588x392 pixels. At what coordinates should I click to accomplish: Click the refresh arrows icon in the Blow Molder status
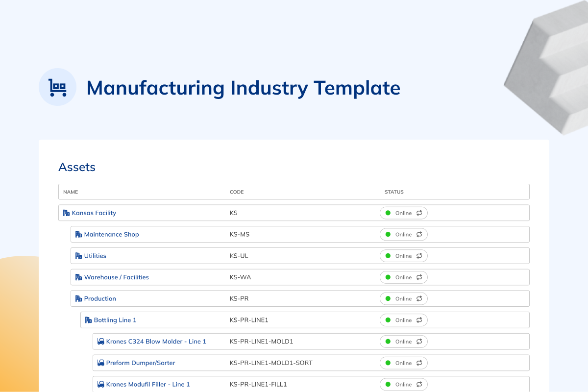coord(419,342)
